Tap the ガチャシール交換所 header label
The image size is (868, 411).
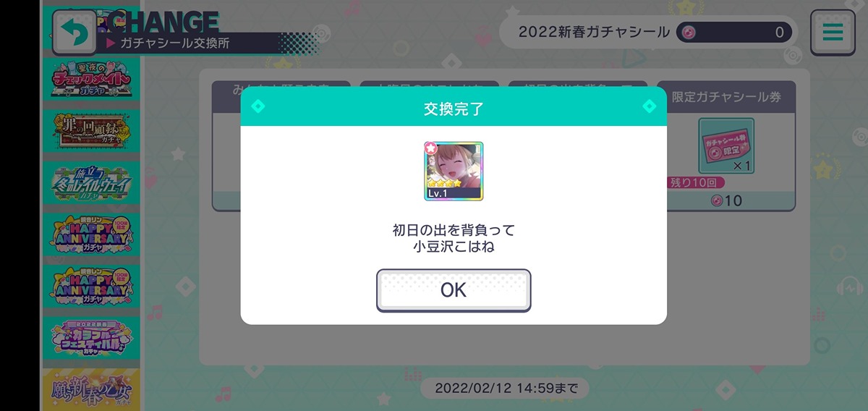pos(174,43)
